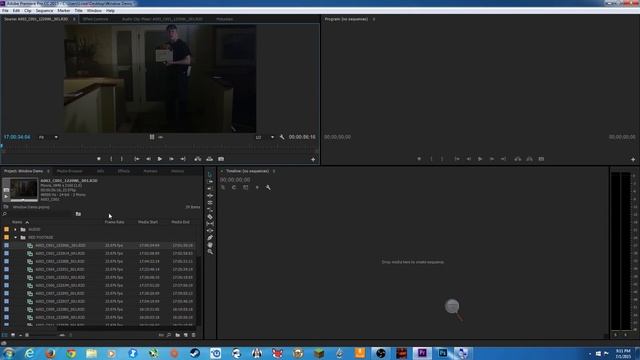Switch Project panel to Icon View

[x=13, y=335]
